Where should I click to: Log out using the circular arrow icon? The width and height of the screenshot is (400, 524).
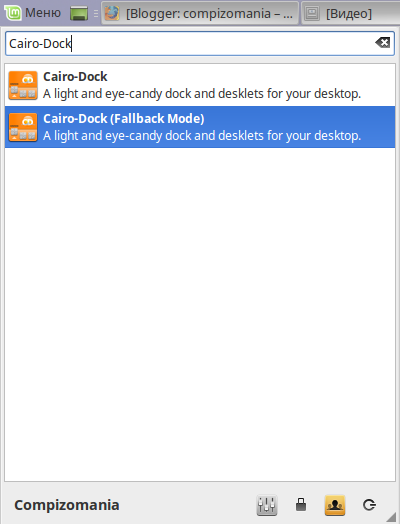(x=369, y=505)
